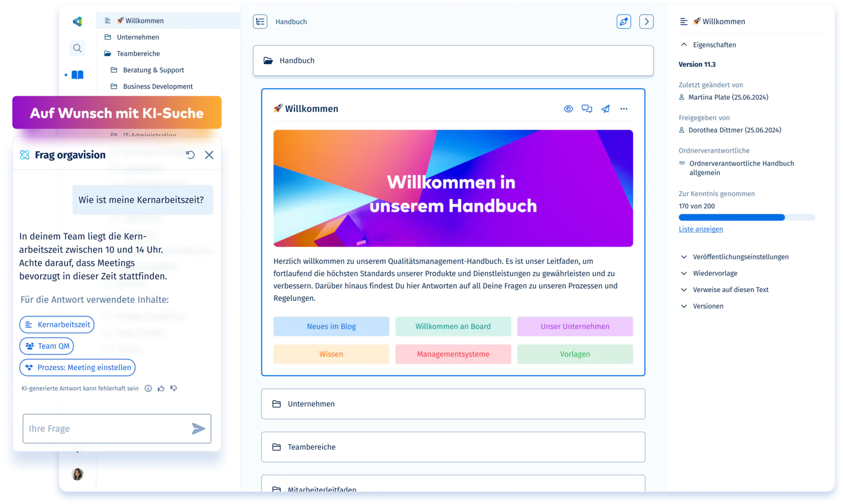This screenshot has height=504, width=843.
Task: Reset the Frag orgavision chat conversation
Action: tap(190, 155)
